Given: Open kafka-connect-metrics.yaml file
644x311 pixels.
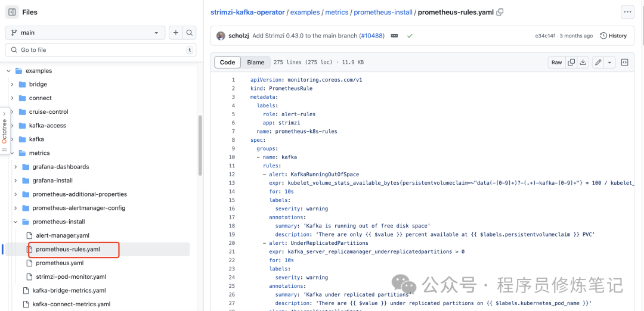Looking at the screenshot, I should click(x=72, y=304).
